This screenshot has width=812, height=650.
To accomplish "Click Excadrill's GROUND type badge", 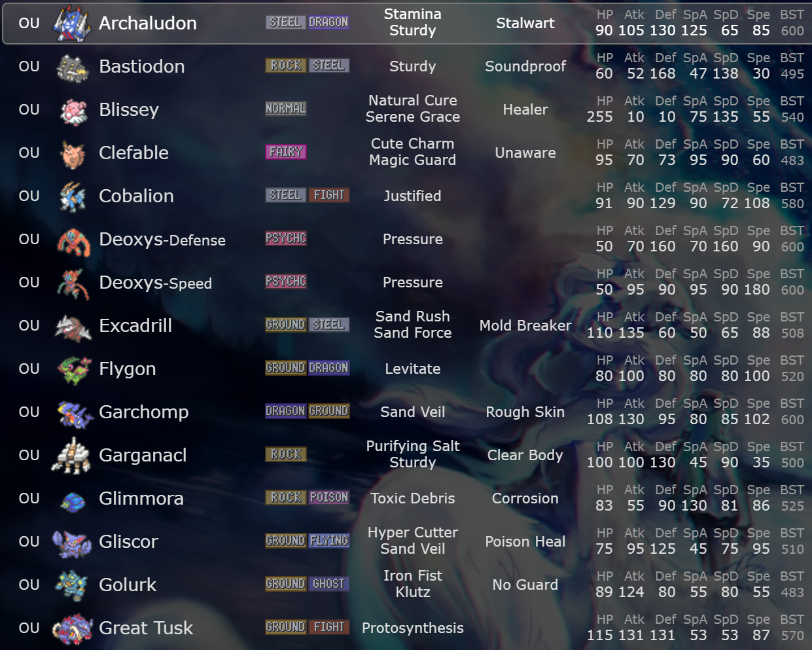I will (x=286, y=325).
